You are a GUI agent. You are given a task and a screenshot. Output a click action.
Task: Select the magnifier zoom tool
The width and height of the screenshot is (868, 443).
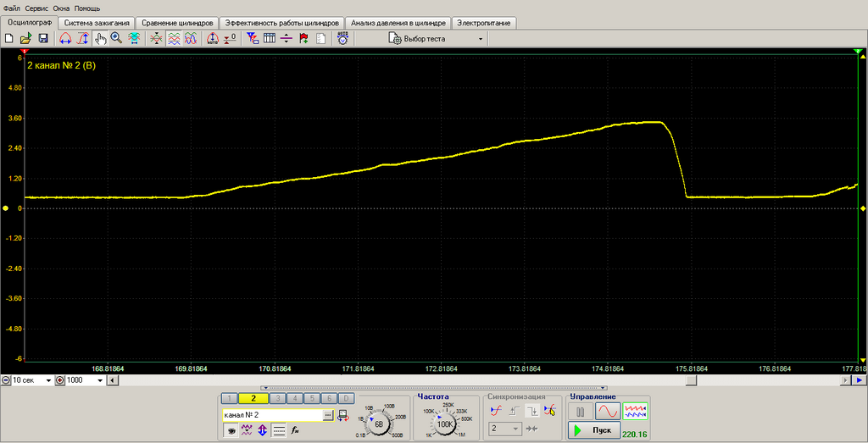116,39
